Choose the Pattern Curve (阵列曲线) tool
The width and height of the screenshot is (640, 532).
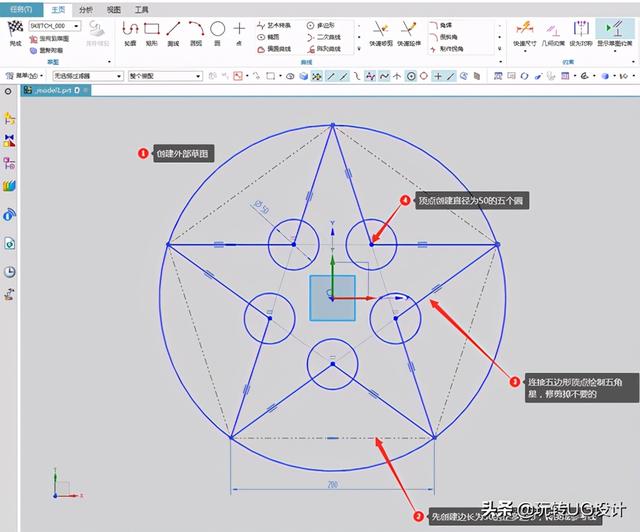tap(324, 49)
